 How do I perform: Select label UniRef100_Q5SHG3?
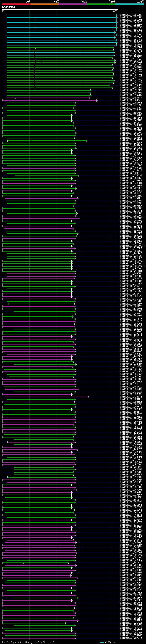(x=131, y=103)
